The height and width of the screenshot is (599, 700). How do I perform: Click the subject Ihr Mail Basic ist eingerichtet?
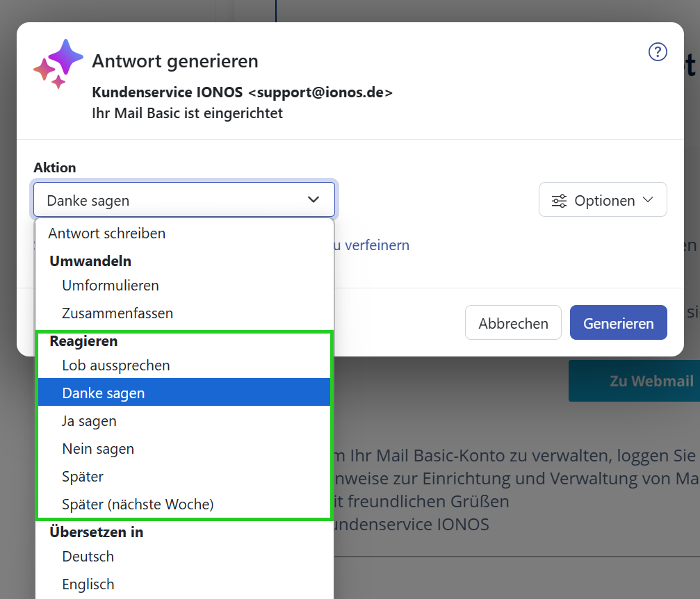coord(187,113)
